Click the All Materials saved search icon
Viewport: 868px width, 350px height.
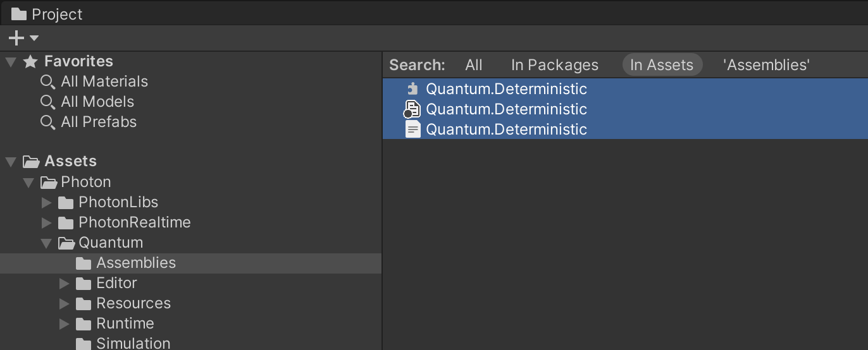point(48,82)
